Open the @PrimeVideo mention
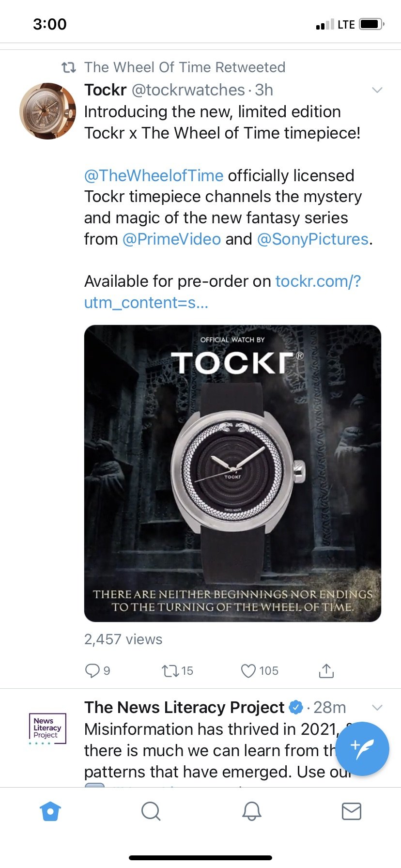This screenshot has width=401, height=868. pyautogui.click(x=171, y=239)
